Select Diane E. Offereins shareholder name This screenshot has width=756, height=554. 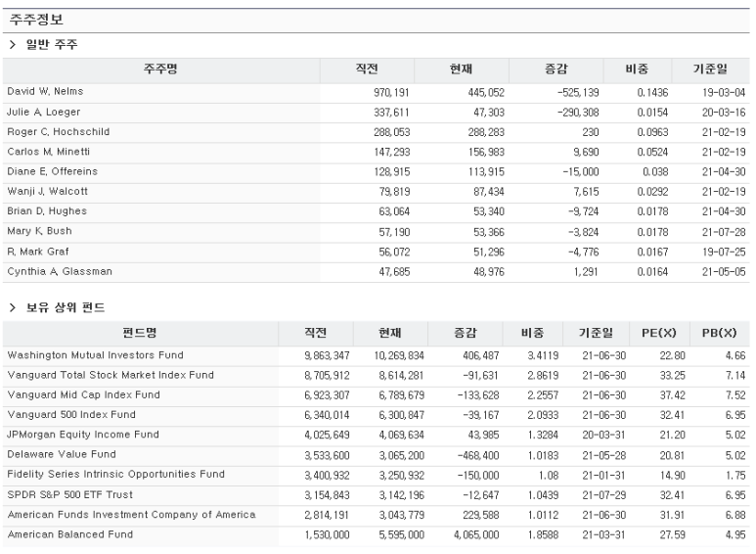(53, 171)
